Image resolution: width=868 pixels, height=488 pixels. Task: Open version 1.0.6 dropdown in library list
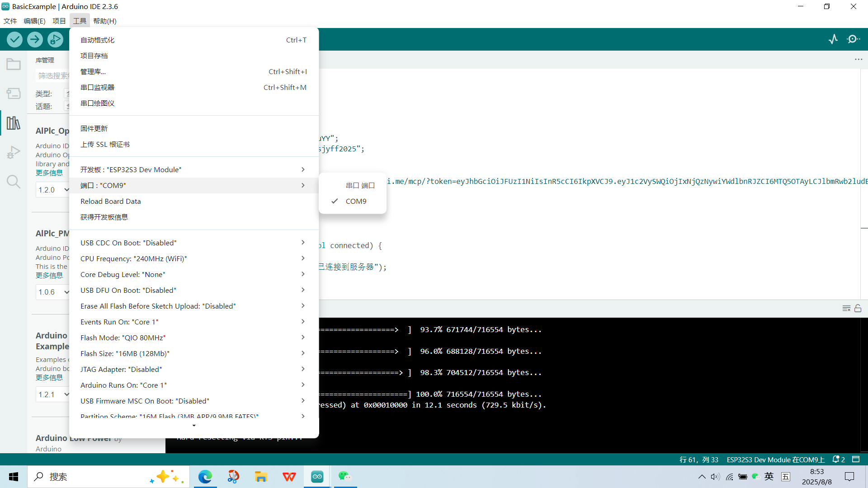53,292
